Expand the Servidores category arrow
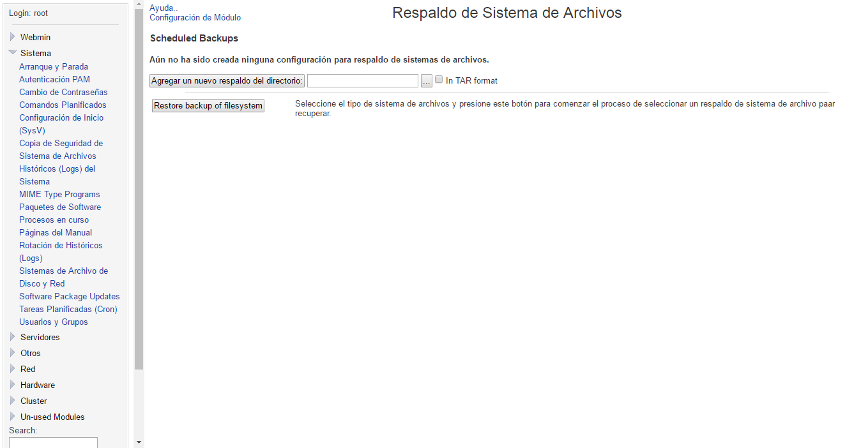The image size is (868, 448). (x=12, y=337)
